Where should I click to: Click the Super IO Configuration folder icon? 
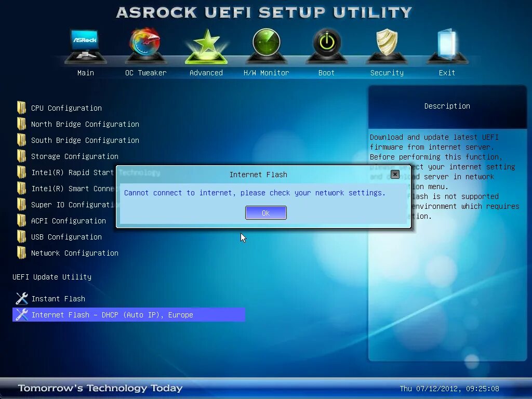[x=21, y=204]
